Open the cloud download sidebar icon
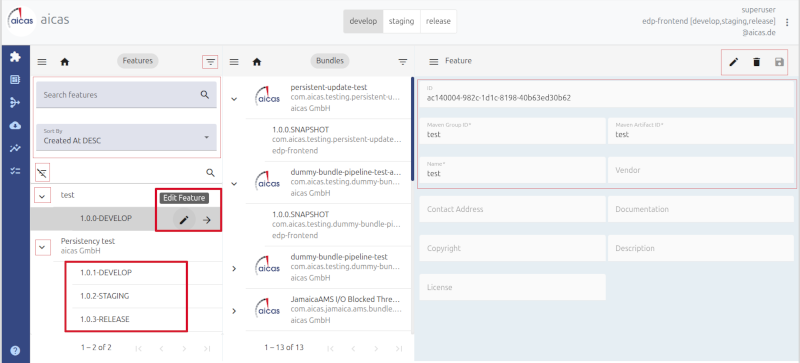The image size is (800, 363). tap(15, 125)
